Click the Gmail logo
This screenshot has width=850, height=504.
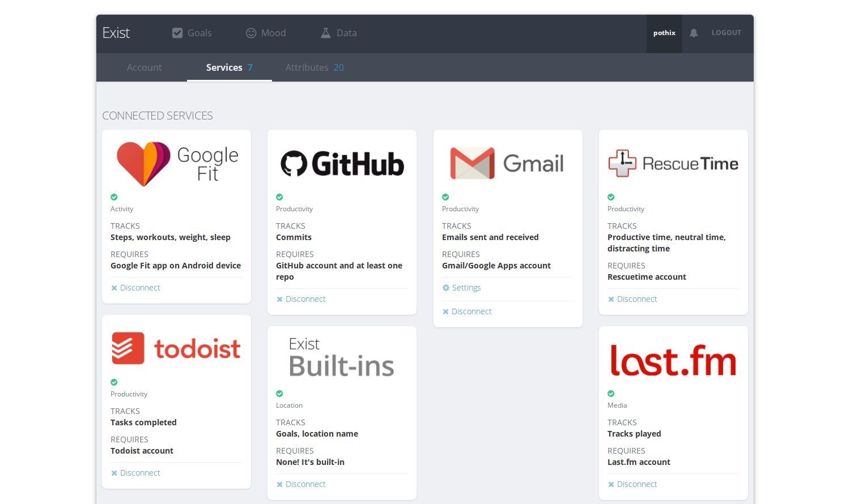click(x=507, y=163)
